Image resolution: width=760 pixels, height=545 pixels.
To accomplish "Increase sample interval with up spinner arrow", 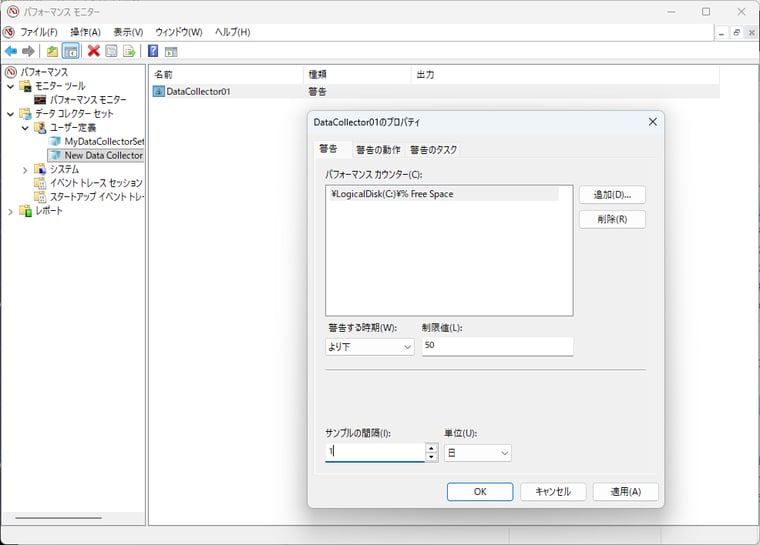I will pyautogui.click(x=431, y=448).
